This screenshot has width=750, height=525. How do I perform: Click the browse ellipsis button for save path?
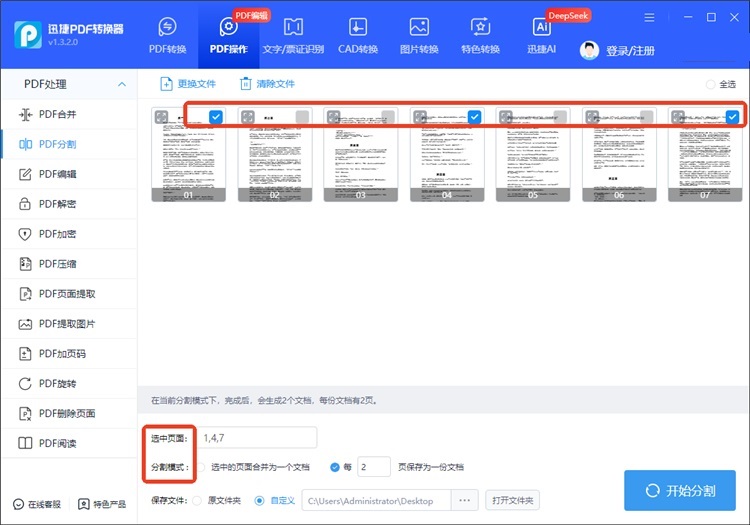pos(464,500)
